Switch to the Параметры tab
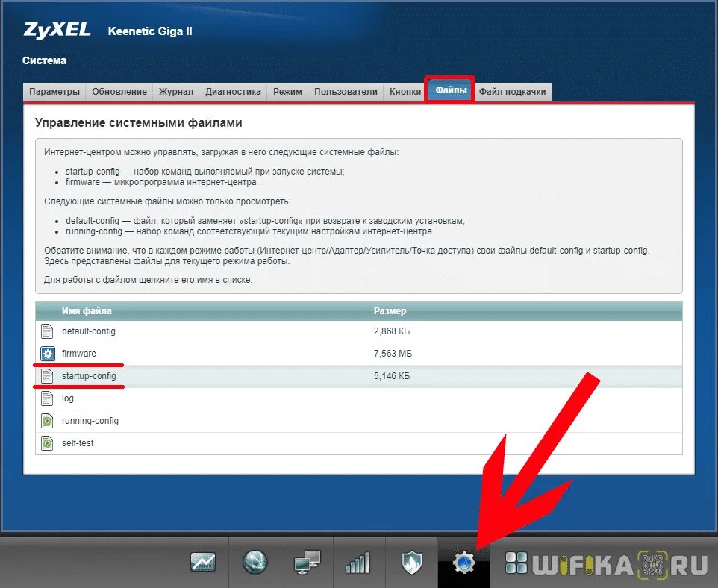Image resolution: width=718 pixels, height=588 pixels. (x=54, y=92)
